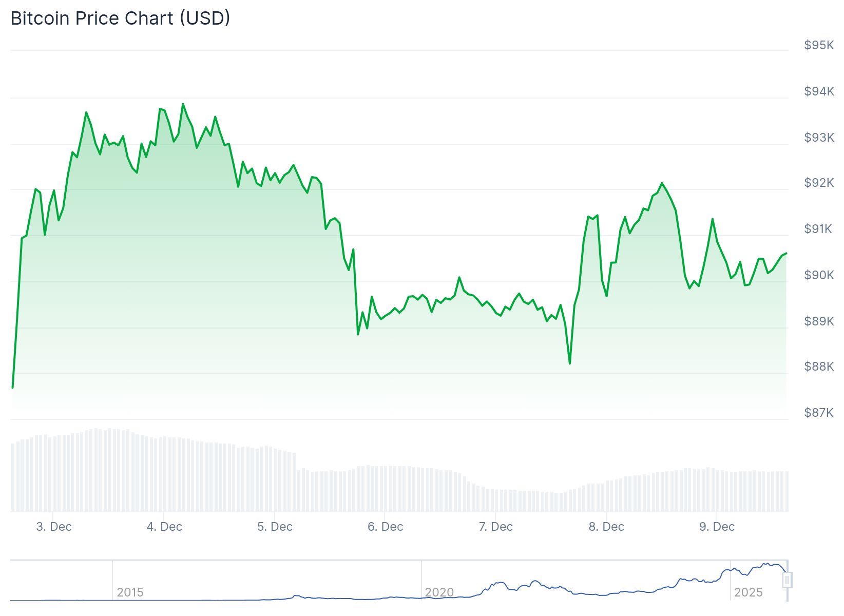Click the $92K price axis label
The image size is (844, 616).
(819, 183)
